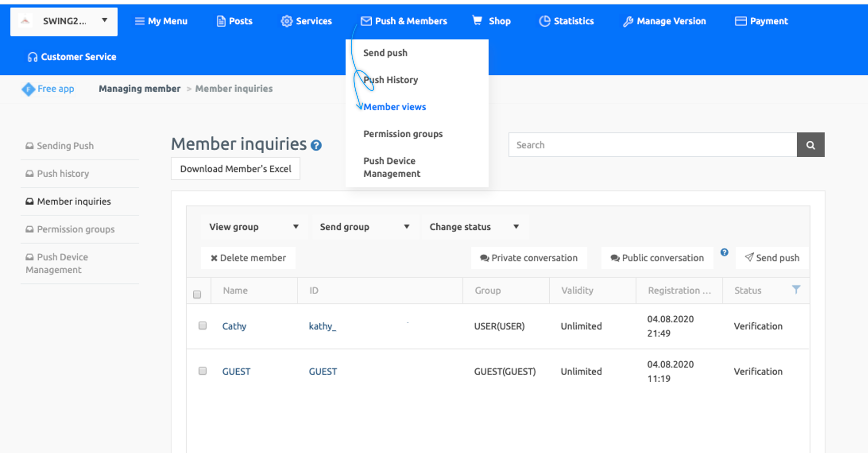Click Download Member's Excel button

point(235,169)
